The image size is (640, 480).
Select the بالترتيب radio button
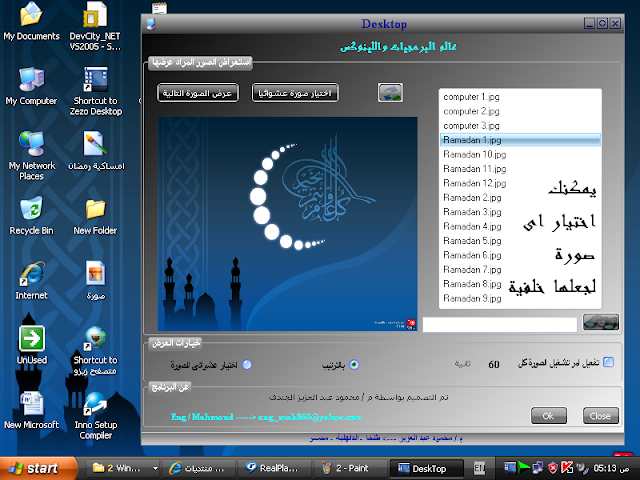[x=354, y=364]
